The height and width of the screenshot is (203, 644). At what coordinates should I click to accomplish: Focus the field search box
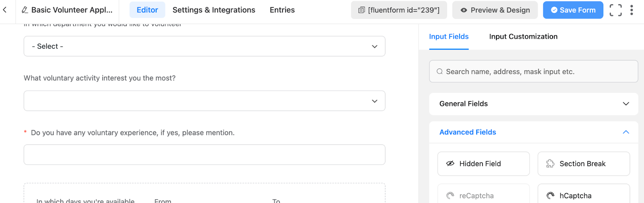click(x=533, y=72)
